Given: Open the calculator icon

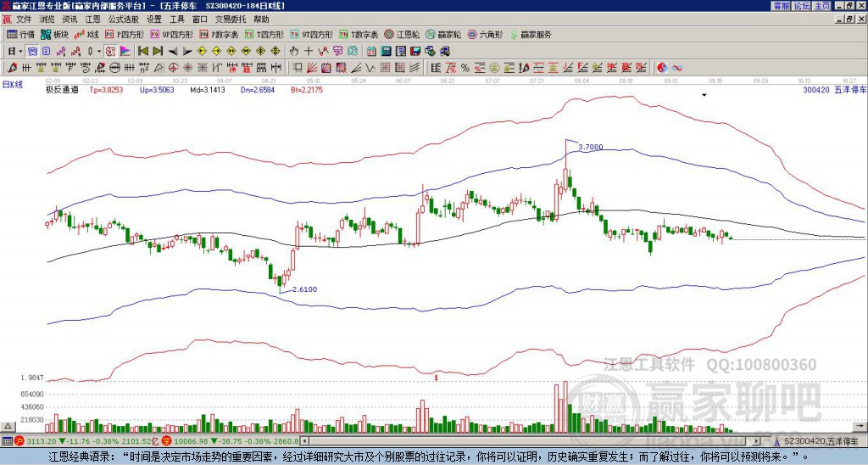Looking at the screenshot, I should click(x=386, y=52).
